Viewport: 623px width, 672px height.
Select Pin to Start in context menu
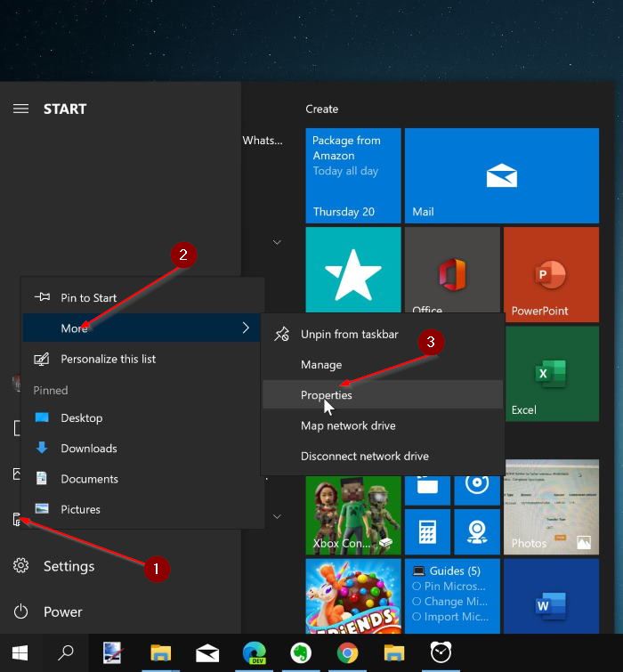coord(142,297)
